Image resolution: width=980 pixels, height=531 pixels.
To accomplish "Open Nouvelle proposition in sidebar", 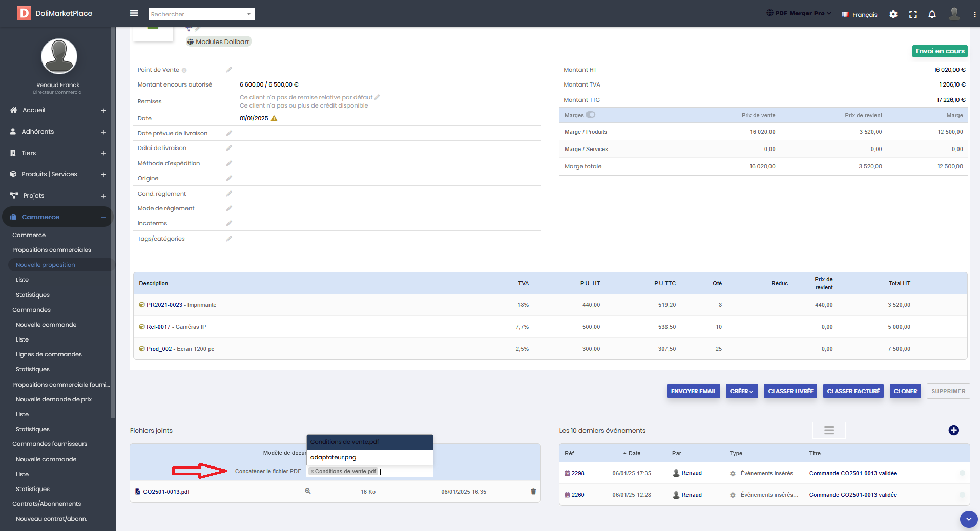I will (46, 265).
